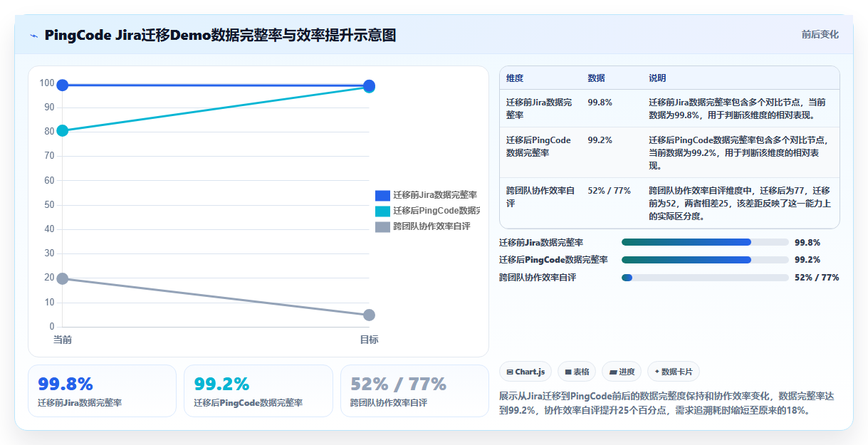This screenshot has height=445, width=868.
Task: Toggle the 迁移前Jira数据完整率 blue legend swatch
Action: coord(382,195)
